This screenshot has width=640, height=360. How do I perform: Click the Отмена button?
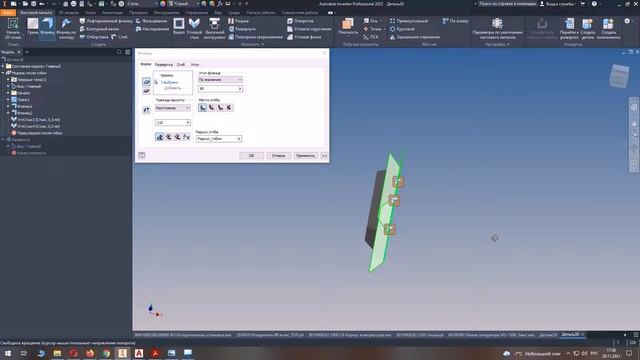pos(278,156)
